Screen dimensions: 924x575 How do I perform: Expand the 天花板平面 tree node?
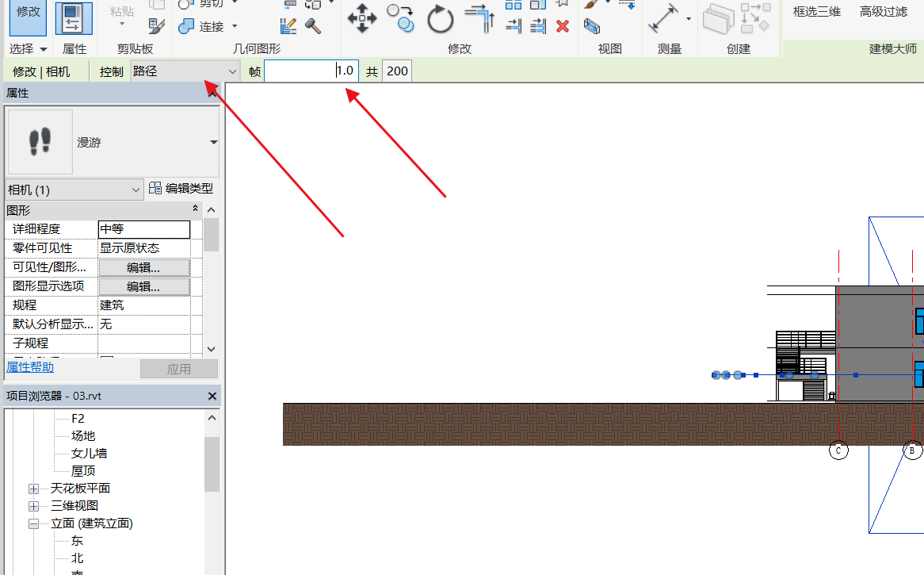(x=34, y=489)
